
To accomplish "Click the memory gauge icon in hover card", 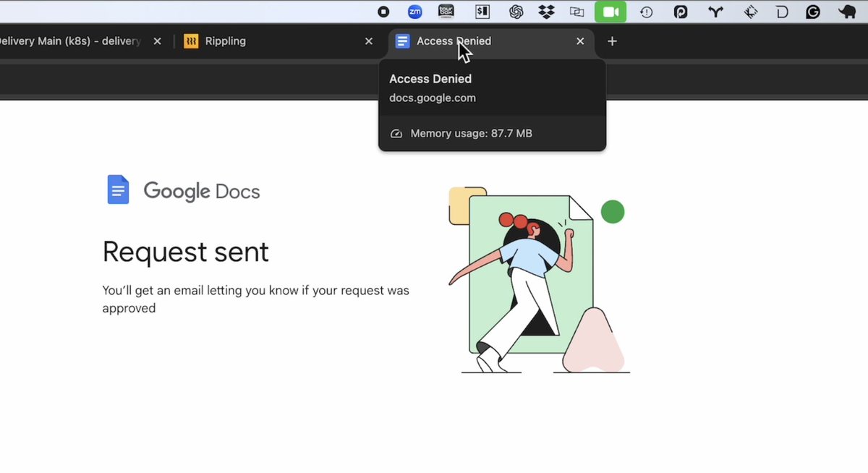I will (x=396, y=134).
